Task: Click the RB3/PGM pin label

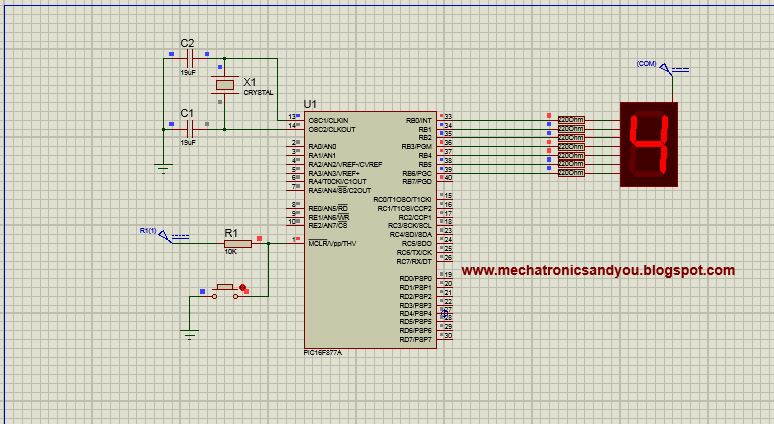Action: tap(416, 147)
